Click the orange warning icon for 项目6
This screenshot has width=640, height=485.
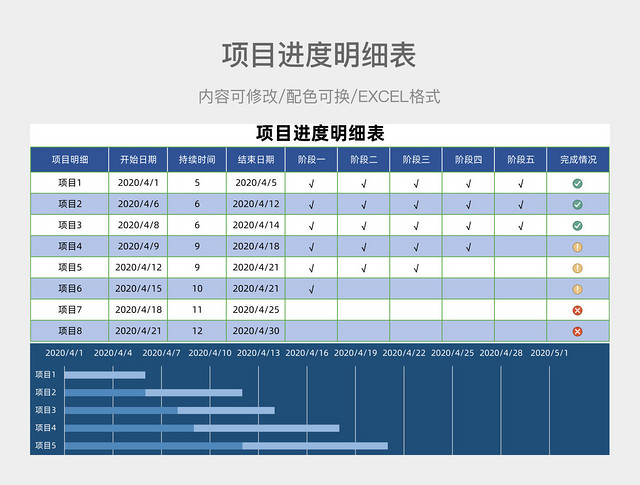pos(577,289)
